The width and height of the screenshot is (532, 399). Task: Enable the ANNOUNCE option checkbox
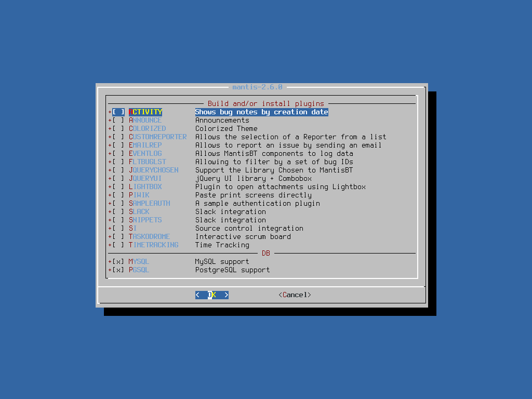point(118,121)
